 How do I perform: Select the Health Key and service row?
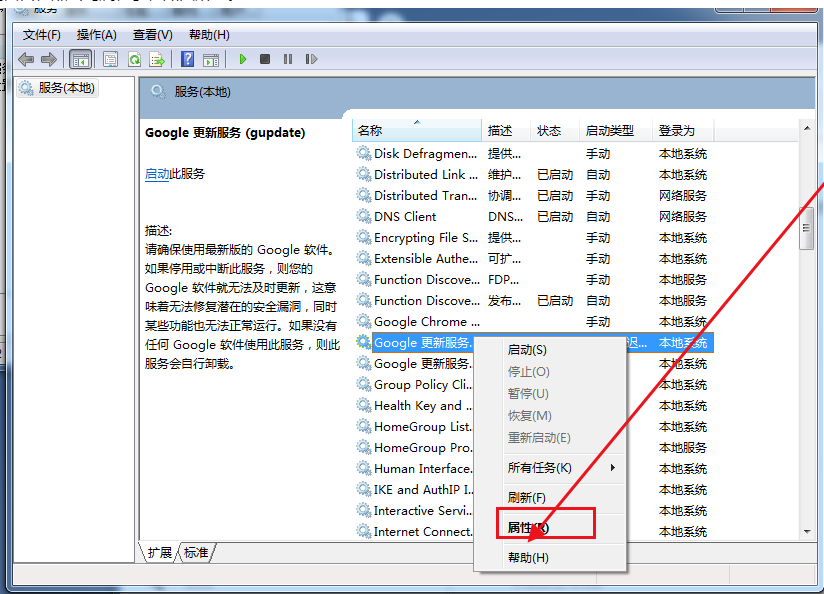[414, 406]
